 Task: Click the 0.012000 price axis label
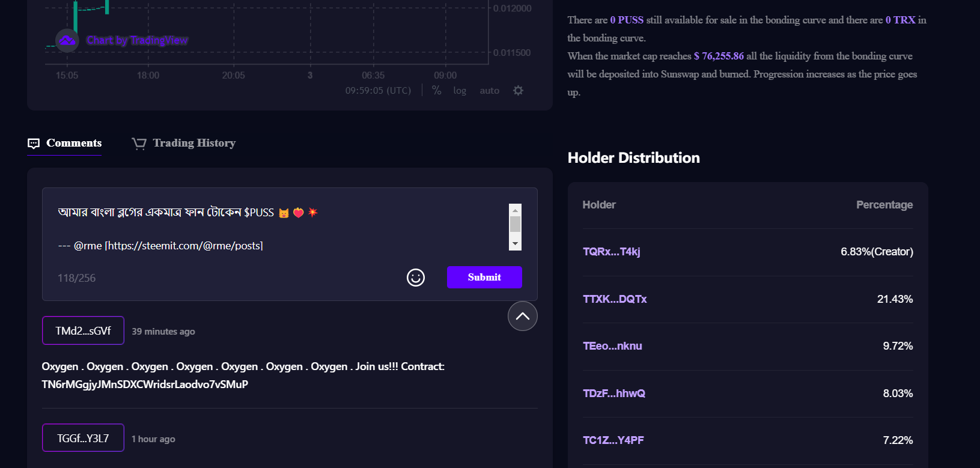tap(512, 8)
